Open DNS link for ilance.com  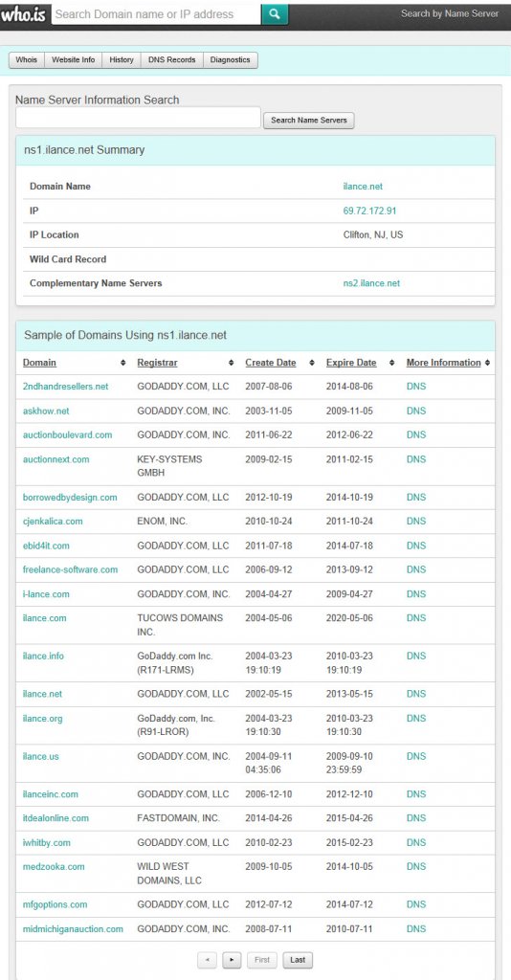[416, 618]
